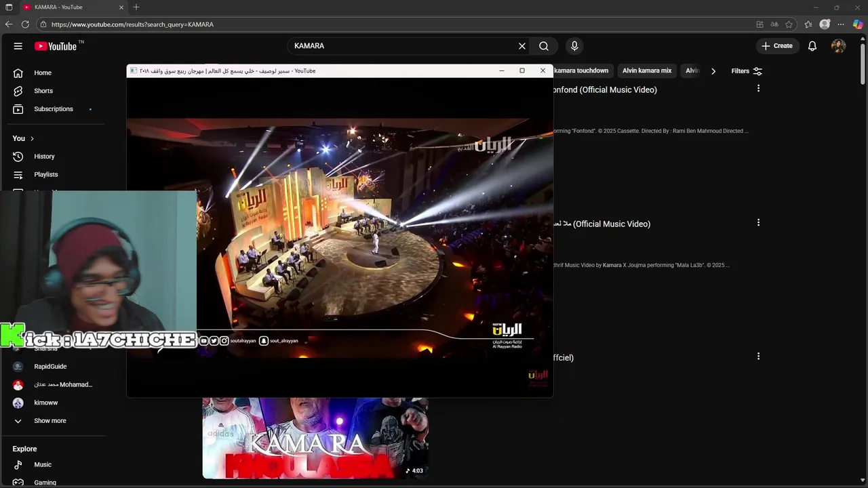Add this page to favorites star
The height and width of the screenshot is (488, 868).
pos(789,24)
